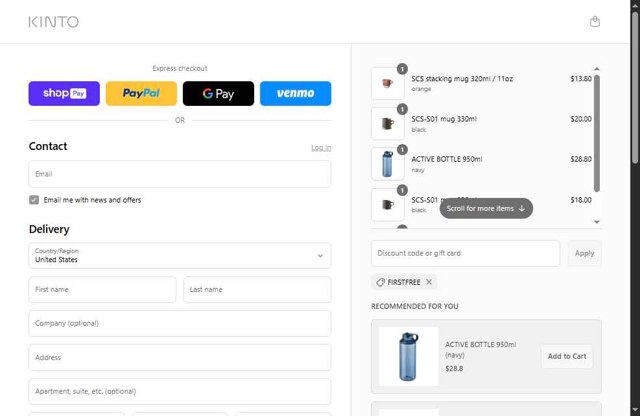Click the Last name field

point(257,289)
